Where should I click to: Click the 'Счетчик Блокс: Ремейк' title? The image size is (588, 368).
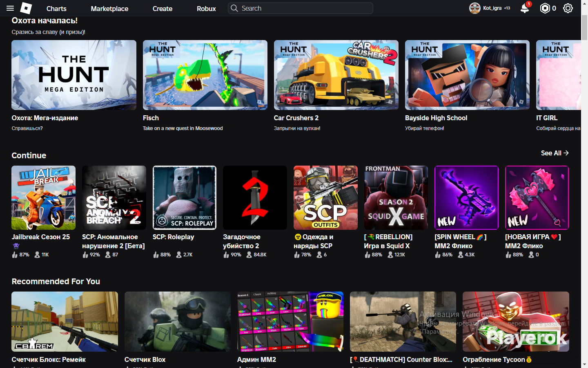pos(49,360)
